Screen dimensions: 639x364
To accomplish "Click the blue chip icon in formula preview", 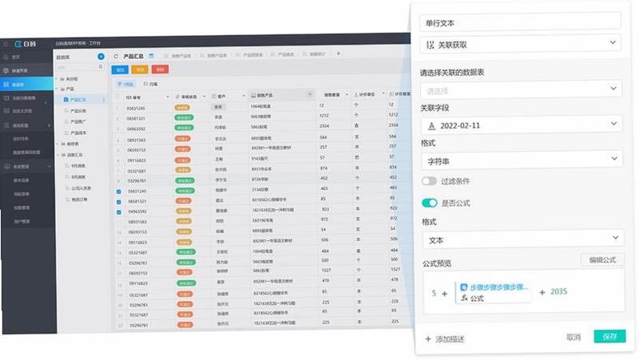I will (464, 287).
